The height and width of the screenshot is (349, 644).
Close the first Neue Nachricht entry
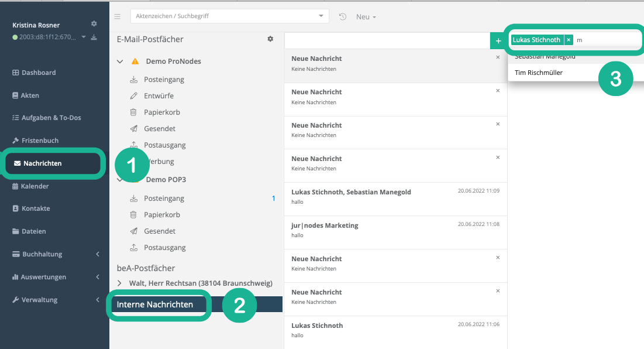[x=498, y=57]
